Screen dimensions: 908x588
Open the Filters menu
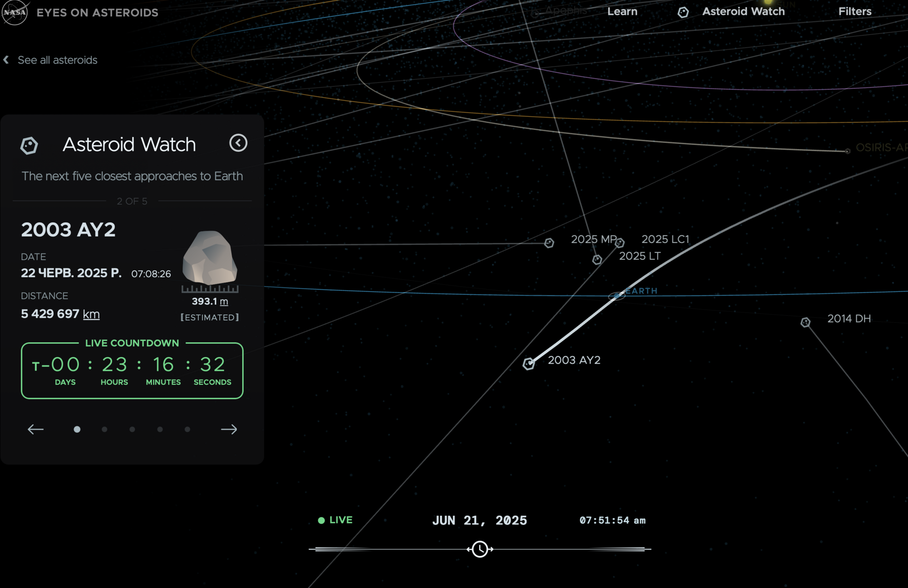(855, 12)
